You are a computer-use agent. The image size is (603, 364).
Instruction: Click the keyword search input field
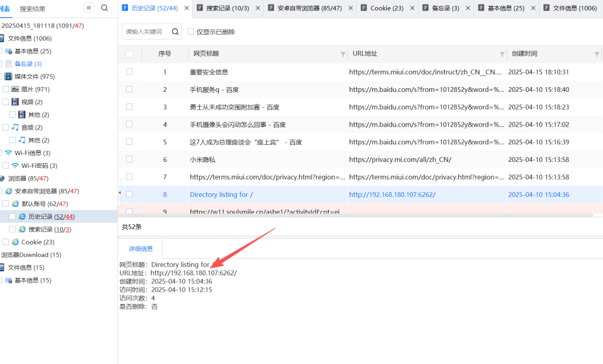[145, 32]
